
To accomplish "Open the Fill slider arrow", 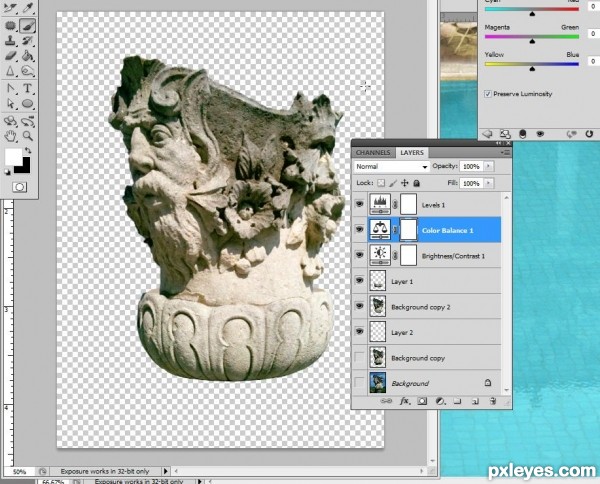I will pos(488,183).
